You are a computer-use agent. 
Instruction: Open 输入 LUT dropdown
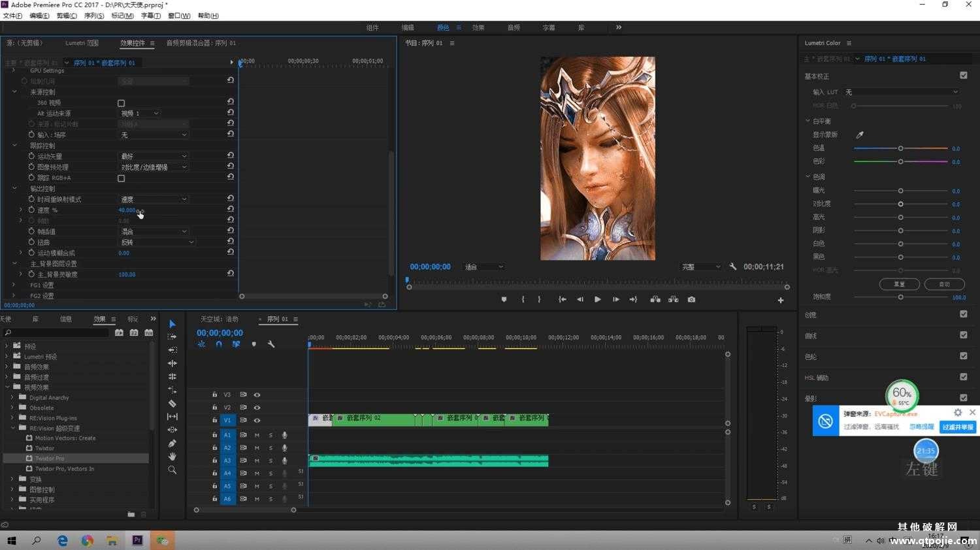[x=902, y=92]
